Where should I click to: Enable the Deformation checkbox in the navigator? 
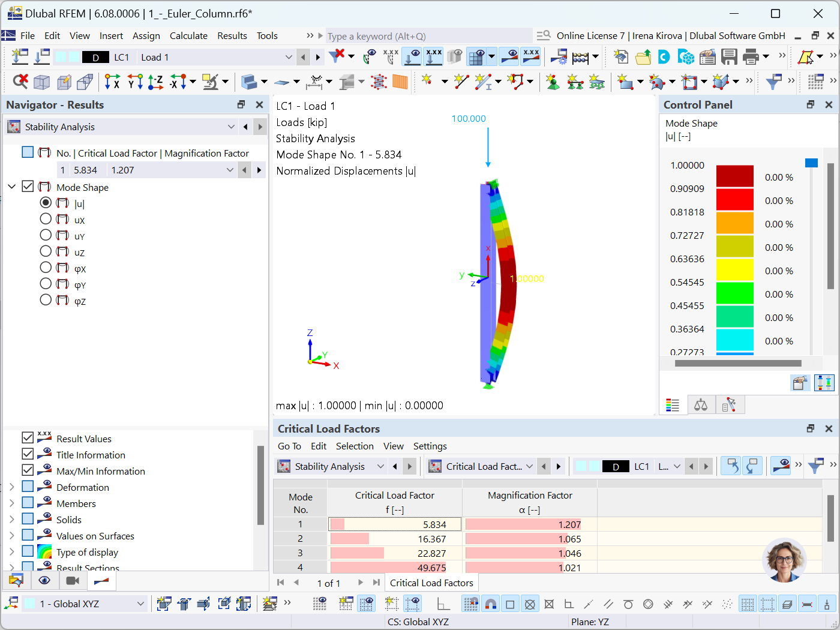coord(27,487)
